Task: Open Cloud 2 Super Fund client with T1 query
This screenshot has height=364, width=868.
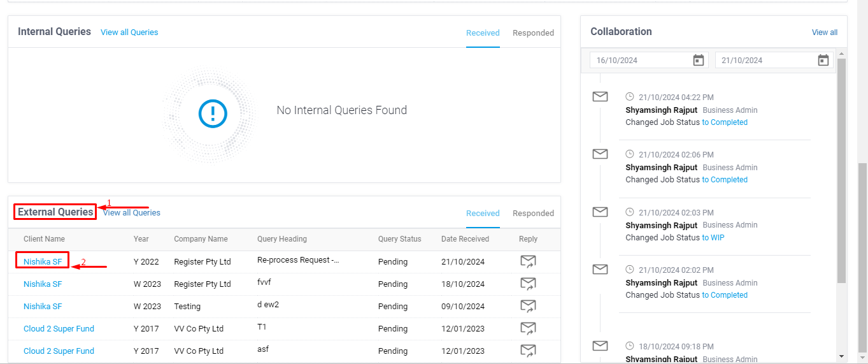Action: coord(59,328)
